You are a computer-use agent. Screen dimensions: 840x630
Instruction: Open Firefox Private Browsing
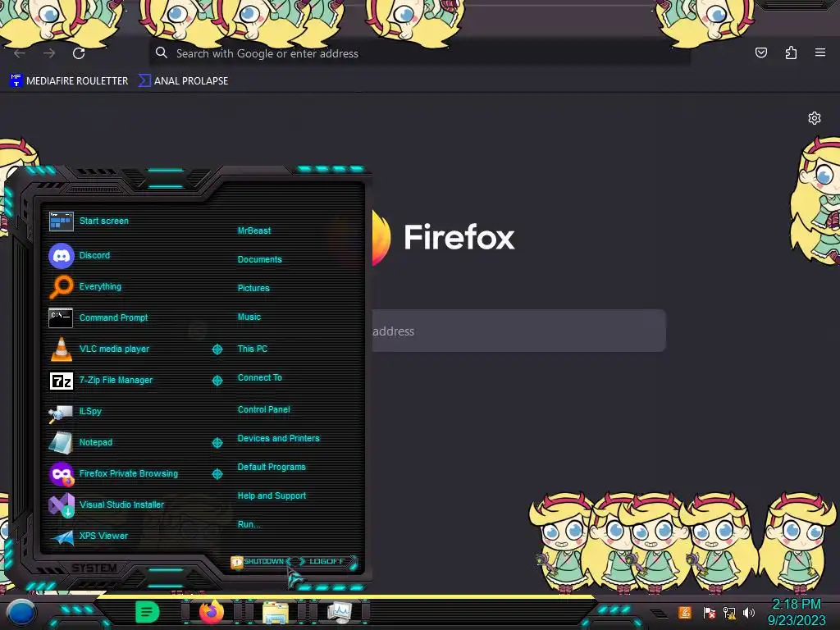[128, 473]
